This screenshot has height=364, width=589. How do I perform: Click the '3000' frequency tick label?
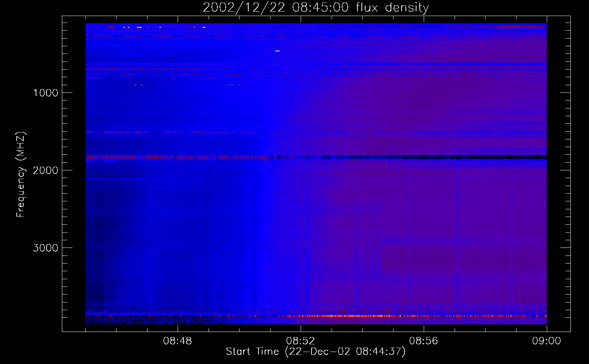pyautogui.click(x=46, y=248)
